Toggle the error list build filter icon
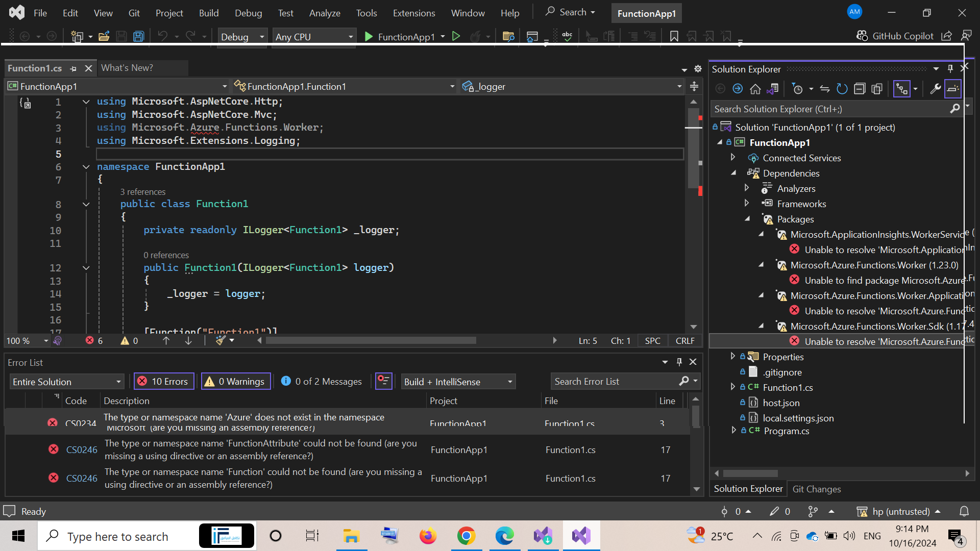This screenshot has width=980, height=551. [x=383, y=381]
